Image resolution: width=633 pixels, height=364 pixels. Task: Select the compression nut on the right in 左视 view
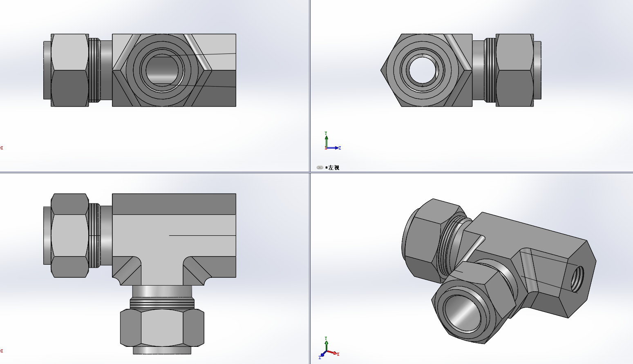pyautogui.click(x=515, y=70)
